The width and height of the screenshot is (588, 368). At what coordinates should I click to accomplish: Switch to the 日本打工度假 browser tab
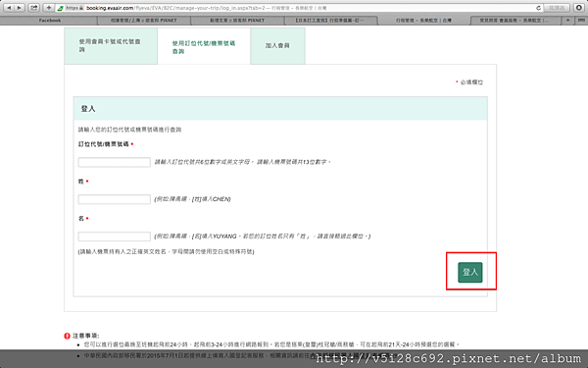(x=331, y=21)
